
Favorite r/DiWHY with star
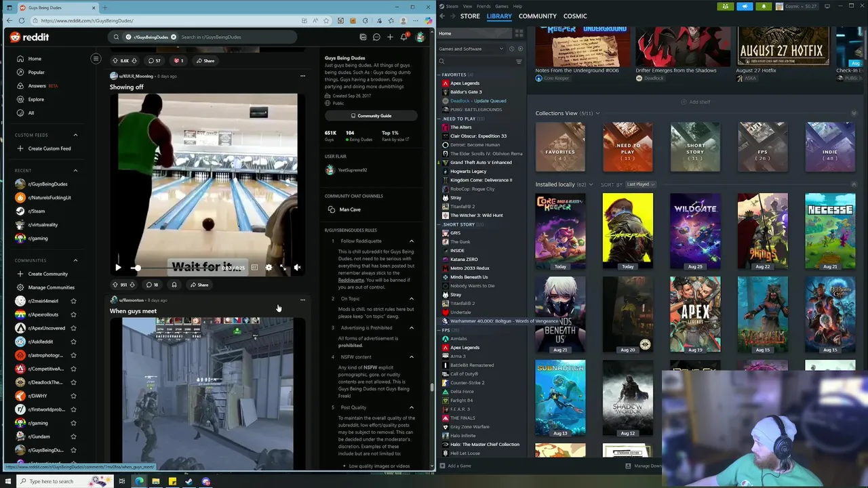[73, 396]
